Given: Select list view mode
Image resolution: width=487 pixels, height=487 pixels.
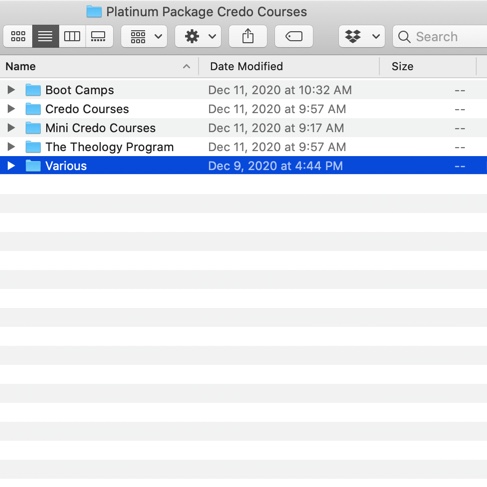Looking at the screenshot, I should [45, 36].
